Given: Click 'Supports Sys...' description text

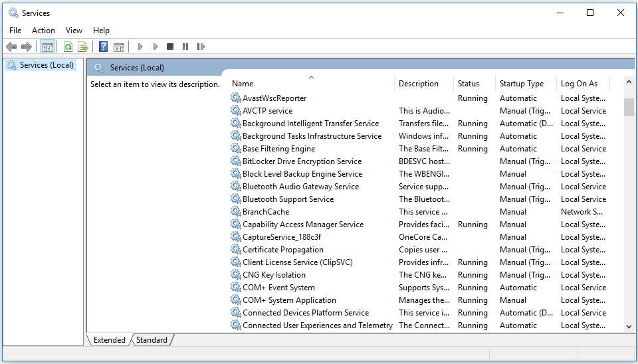Looking at the screenshot, I should [424, 288].
